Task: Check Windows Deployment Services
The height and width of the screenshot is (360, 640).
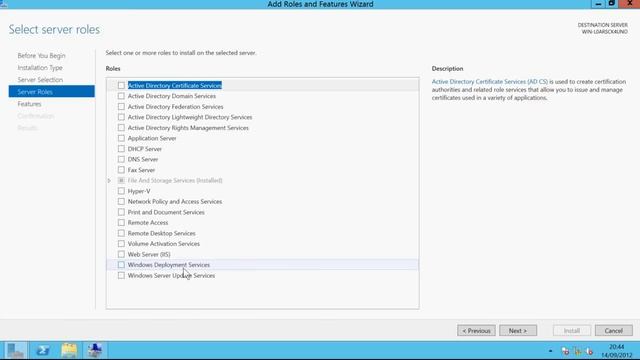Action: (x=121, y=265)
